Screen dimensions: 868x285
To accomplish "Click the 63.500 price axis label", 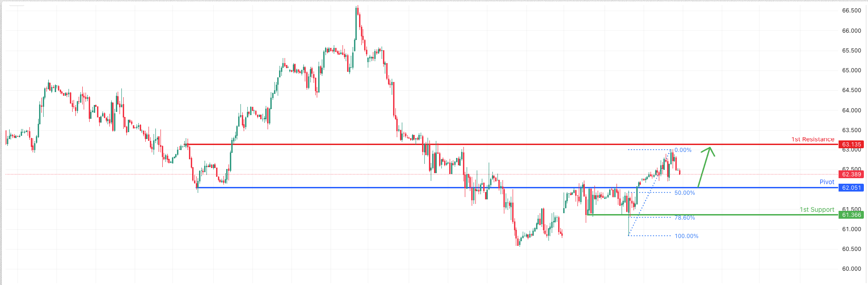I will tap(851, 130).
